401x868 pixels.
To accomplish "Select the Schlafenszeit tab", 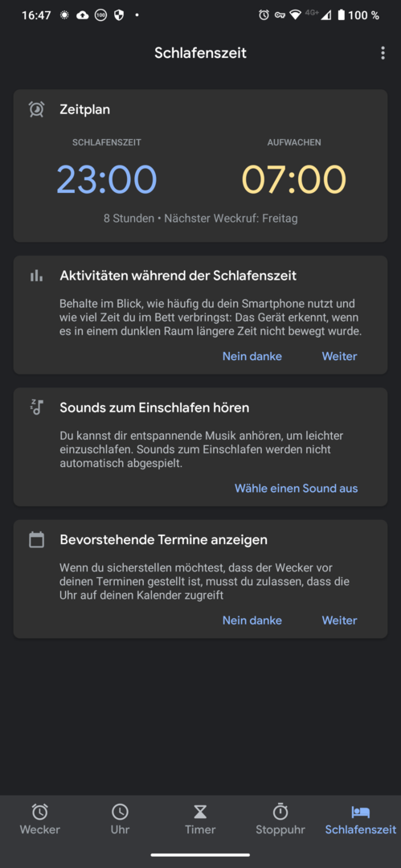I will coord(361,819).
